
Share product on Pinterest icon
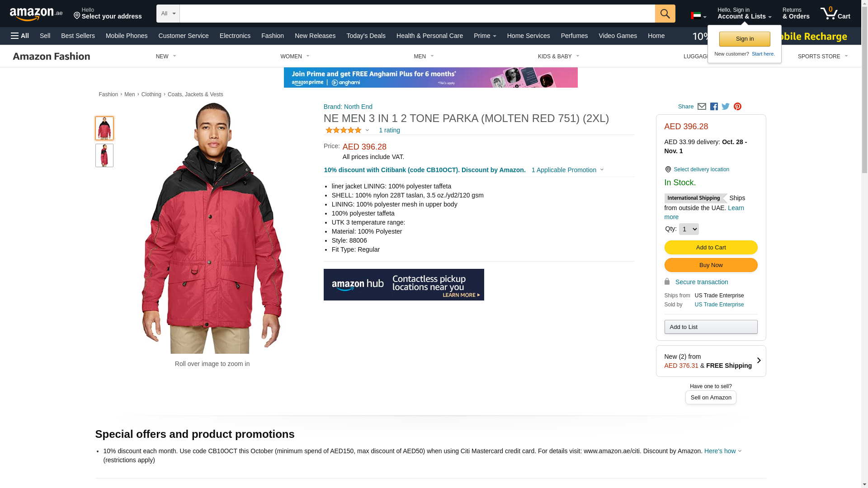pos(737,107)
